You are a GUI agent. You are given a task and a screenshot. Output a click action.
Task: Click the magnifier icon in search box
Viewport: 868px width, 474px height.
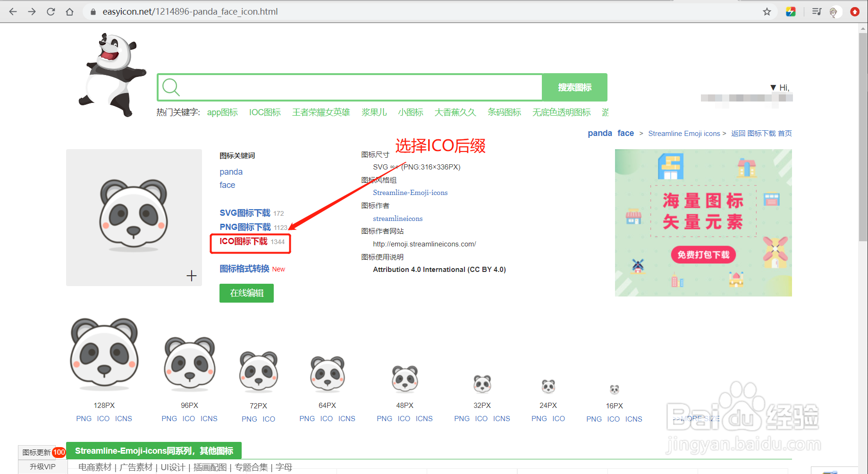(171, 87)
